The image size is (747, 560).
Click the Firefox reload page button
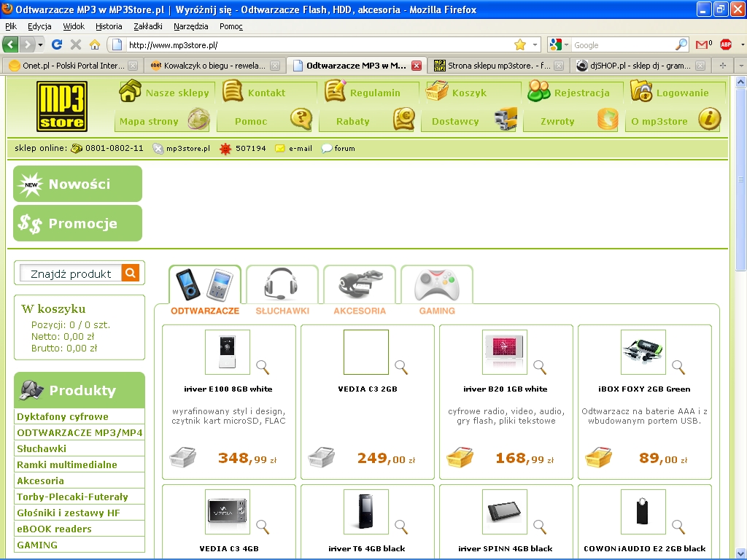click(57, 44)
